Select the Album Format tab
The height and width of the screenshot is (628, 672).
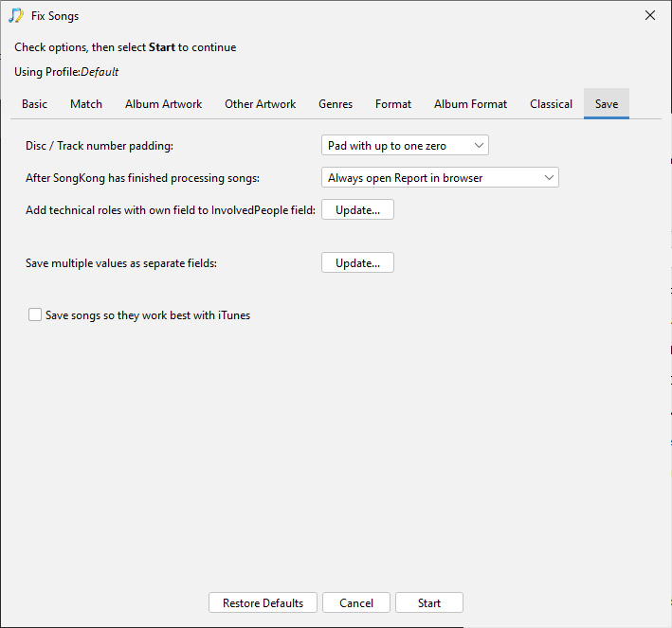pos(470,104)
